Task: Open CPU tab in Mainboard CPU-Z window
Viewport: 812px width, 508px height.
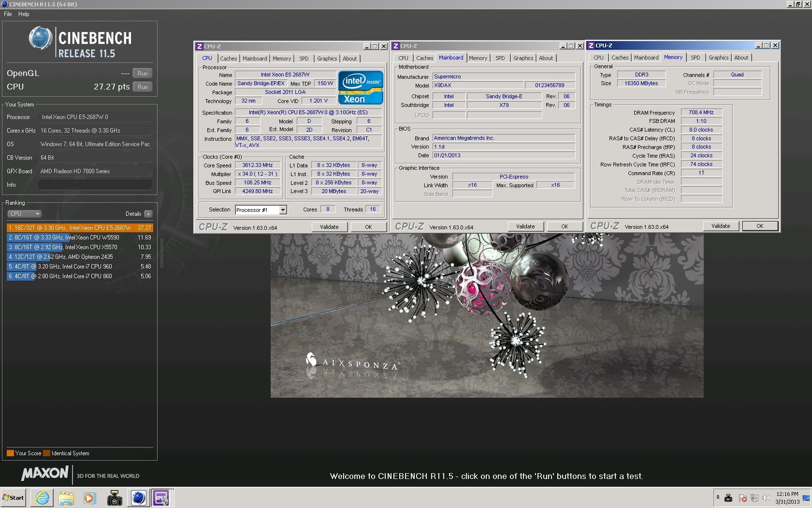Action: (x=403, y=58)
